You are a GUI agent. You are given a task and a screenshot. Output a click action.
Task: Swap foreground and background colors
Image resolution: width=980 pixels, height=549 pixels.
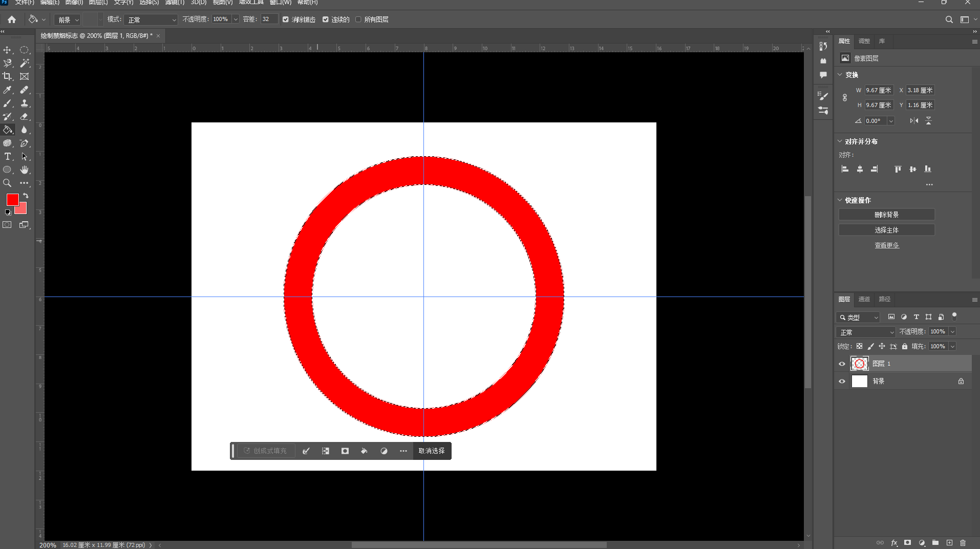click(x=26, y=196)
